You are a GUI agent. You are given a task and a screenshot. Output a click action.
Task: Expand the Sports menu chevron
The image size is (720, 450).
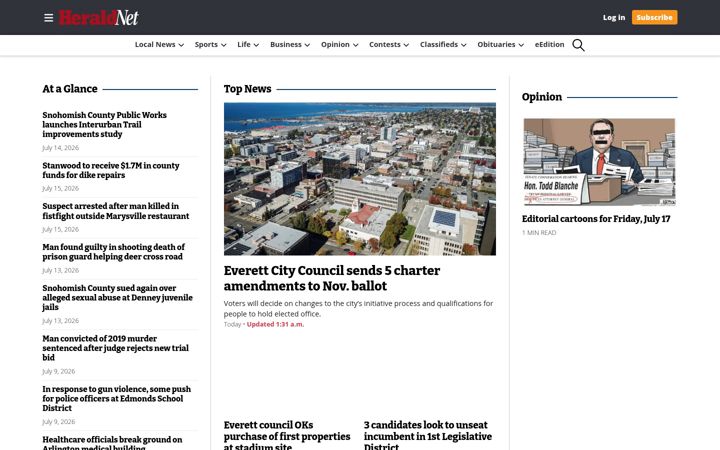(x=224, y=45)
